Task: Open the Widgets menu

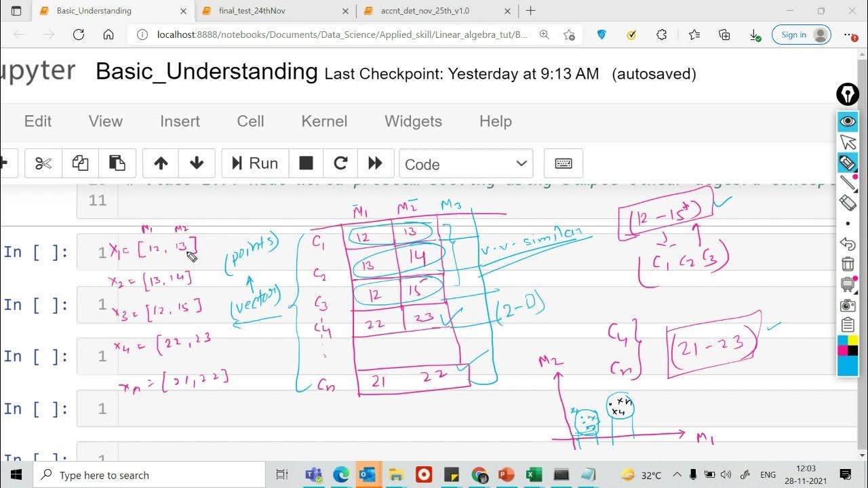Action: 413,121
